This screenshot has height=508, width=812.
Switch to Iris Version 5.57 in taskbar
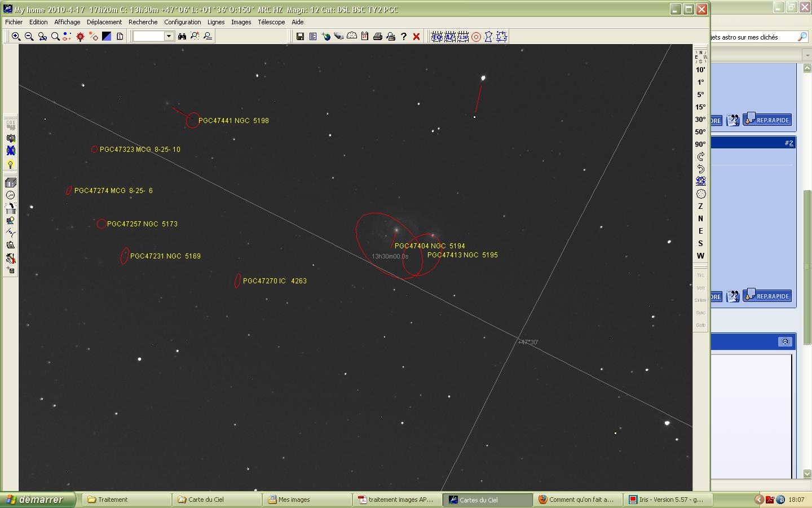point(669,500)
